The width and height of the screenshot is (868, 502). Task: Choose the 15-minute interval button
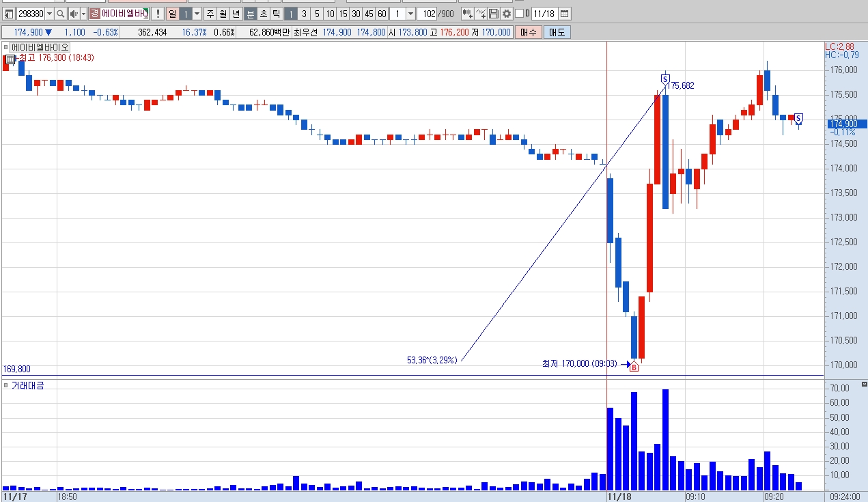(x=343, y=14)
